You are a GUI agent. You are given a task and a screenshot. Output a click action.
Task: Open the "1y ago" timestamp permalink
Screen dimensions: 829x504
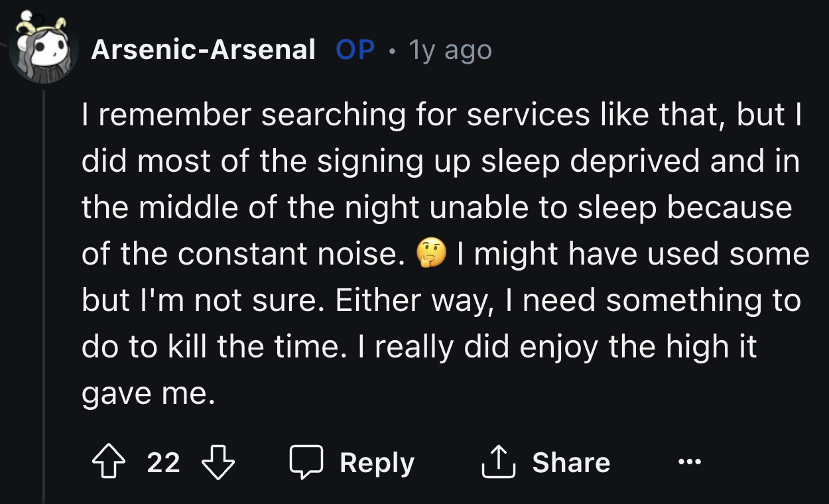pos(450,50)
